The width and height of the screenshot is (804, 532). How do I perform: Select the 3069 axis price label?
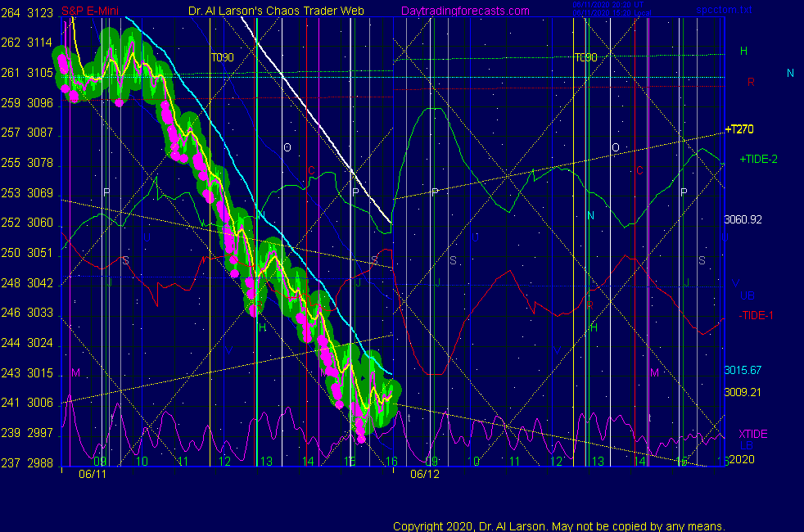40,193
